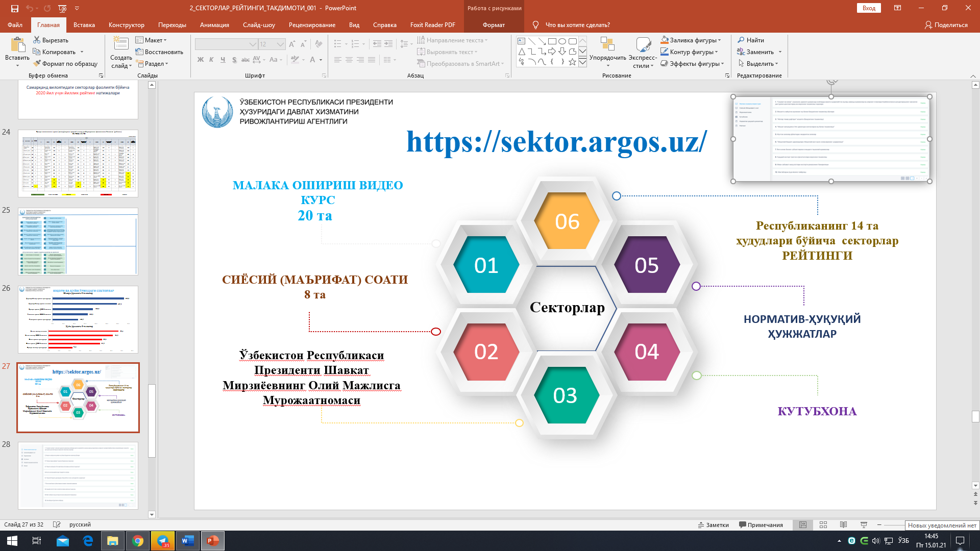Image resolution: width=980 pixels, height=551 pixels.
Task: Toggle text shadow S button
Action: pos(234,60)
